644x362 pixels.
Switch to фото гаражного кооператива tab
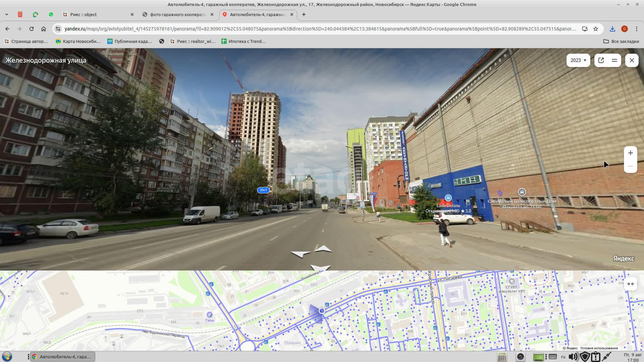(x=177, y=14)
